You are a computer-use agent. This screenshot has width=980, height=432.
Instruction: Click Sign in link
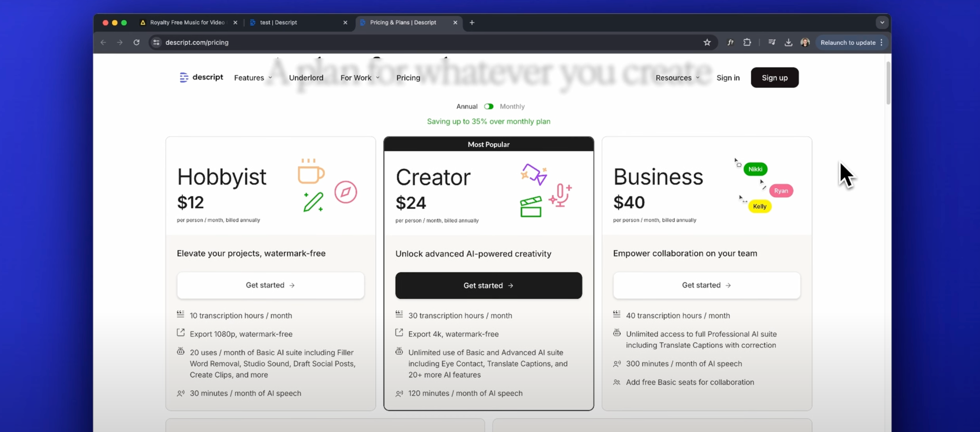click(728, 78)
